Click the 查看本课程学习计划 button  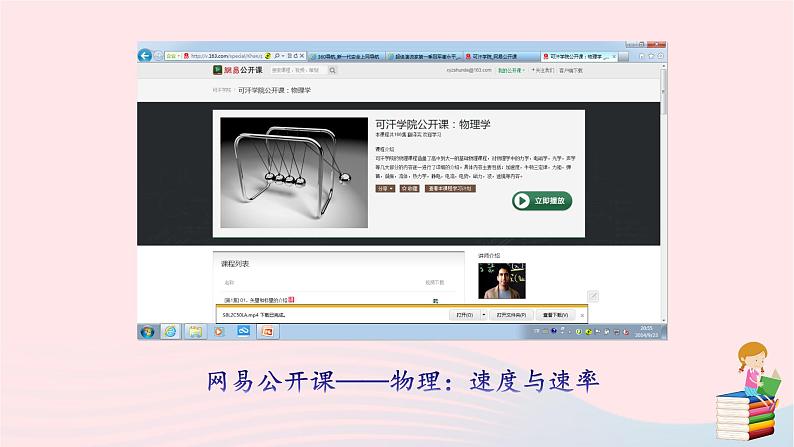click(450, 188)
